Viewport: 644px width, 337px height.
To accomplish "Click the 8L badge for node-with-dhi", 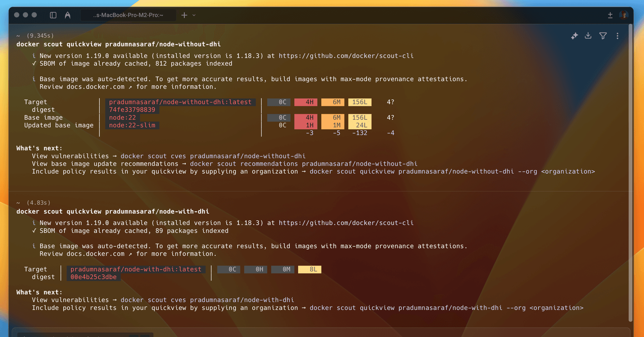I will pos(310,269).
